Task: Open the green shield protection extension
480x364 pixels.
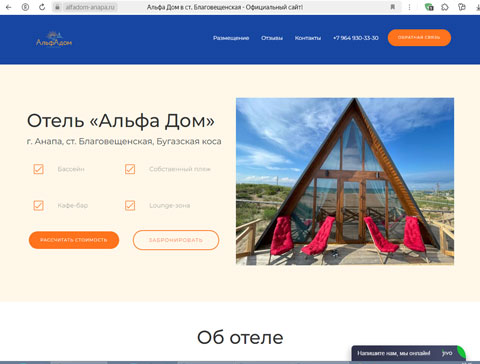Action: [429, 7]
